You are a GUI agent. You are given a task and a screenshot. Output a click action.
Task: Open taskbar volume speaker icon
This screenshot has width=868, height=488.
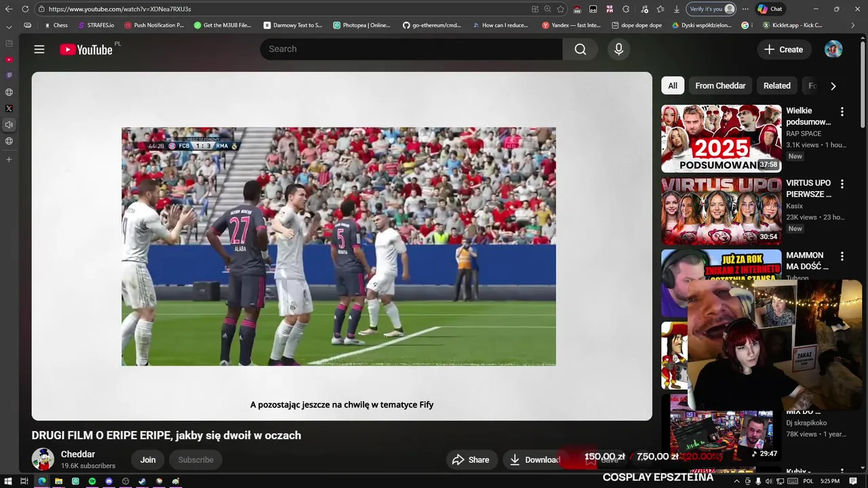pyautogui.click(x=770, y=481)
